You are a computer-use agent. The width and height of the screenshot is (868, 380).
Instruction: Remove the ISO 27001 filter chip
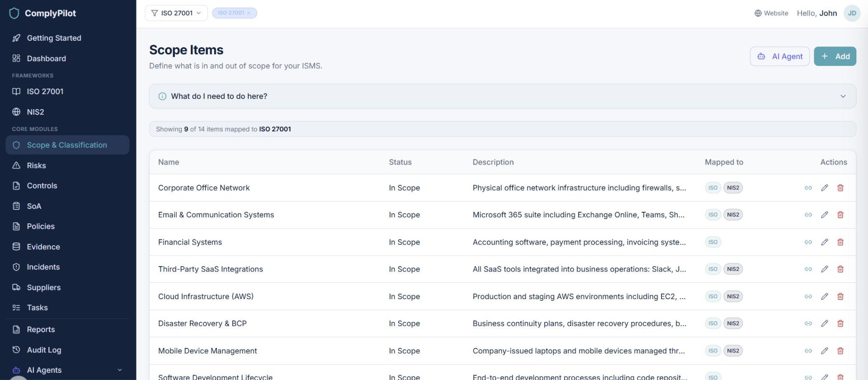tap(249, 13)
